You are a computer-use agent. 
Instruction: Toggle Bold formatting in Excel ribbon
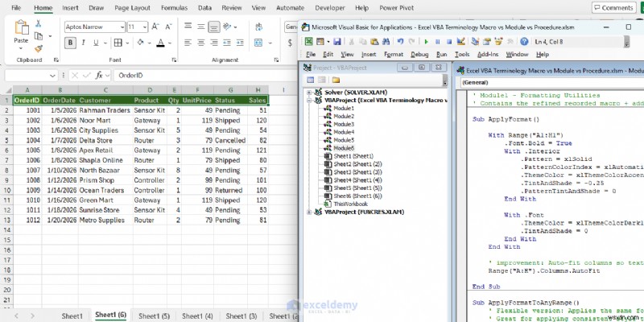point(70,43)
